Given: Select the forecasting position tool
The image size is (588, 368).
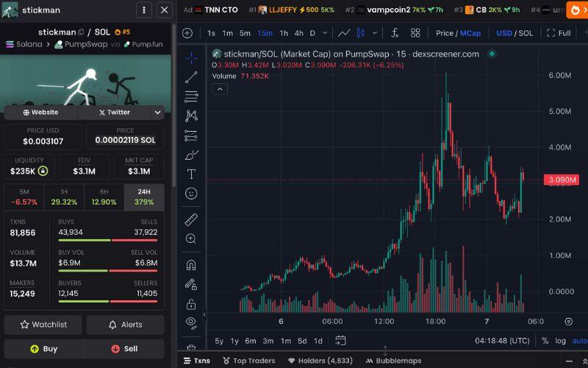Looking at the screenshot, I should pos(191,135).
